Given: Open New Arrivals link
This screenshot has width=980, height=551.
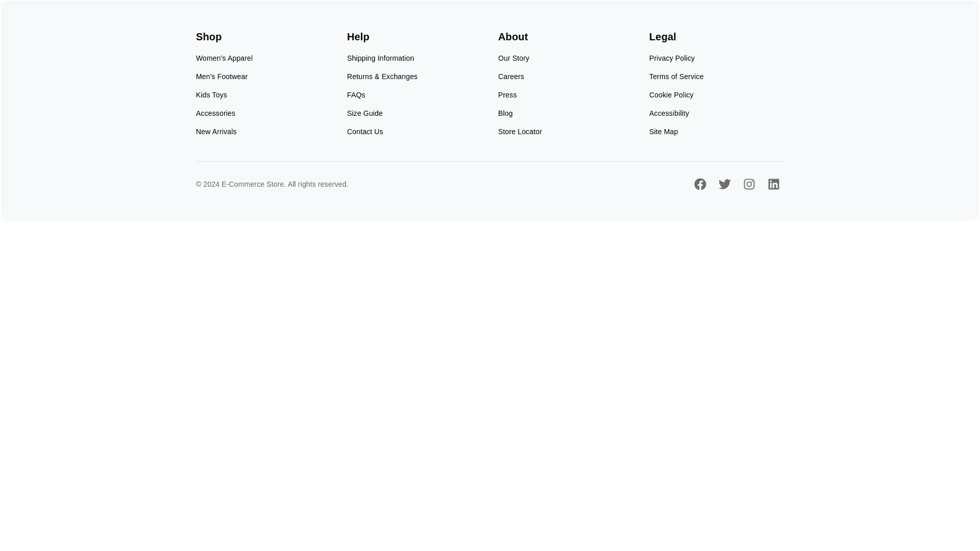Looking at the screenshot, I should click(216, 132).
